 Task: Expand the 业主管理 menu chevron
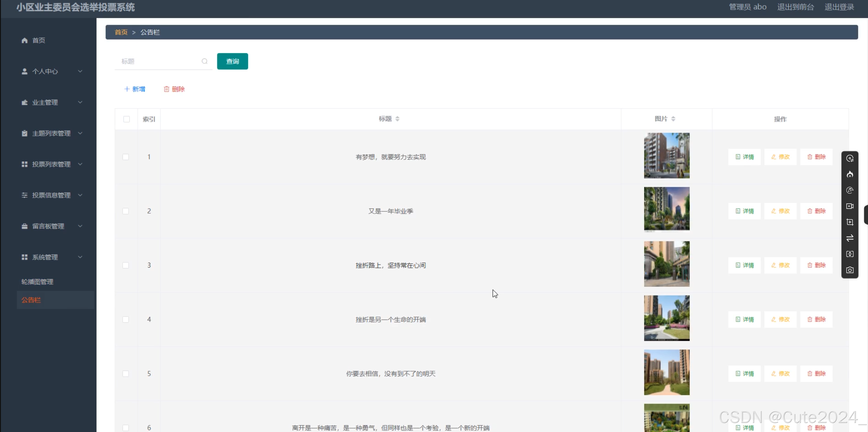coord(80,102)
